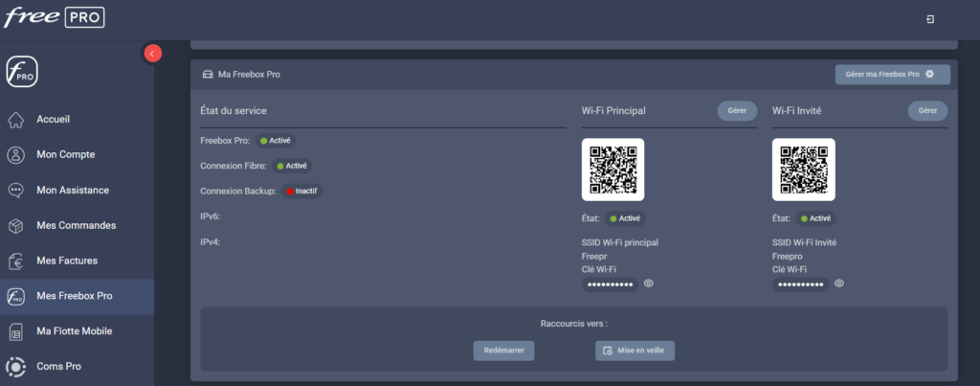Click the Wi-Fi Invité État Activé badge
The width and height of the screenshot is (980, 386).
pyautogui.click(x=815, y=218)
